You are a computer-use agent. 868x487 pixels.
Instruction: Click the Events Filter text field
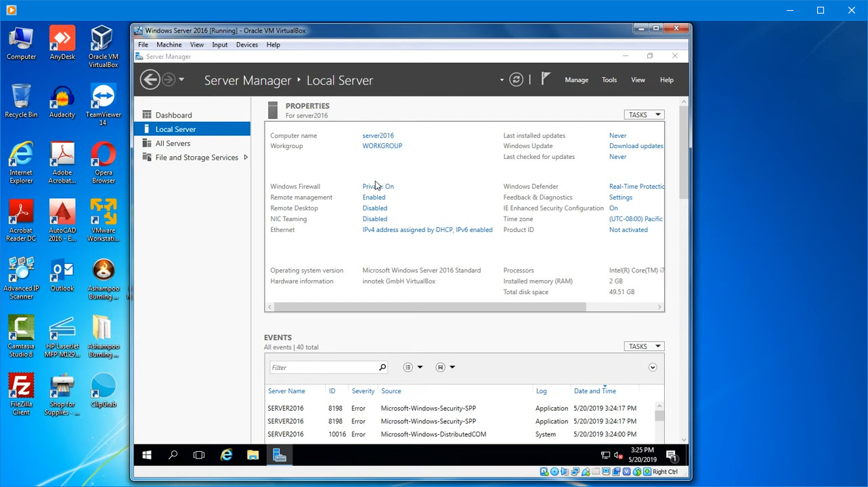324,367
